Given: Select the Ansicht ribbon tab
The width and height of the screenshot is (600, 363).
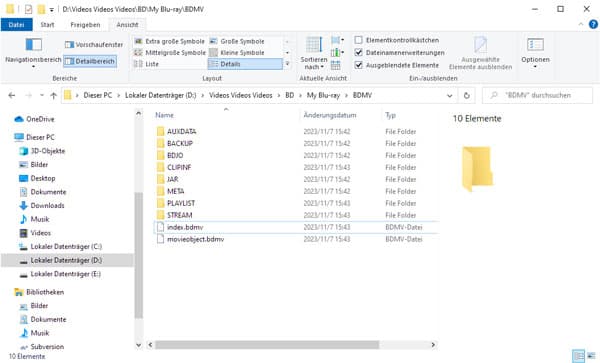Looking at the screenshot, I should click(x=127, y=24).
